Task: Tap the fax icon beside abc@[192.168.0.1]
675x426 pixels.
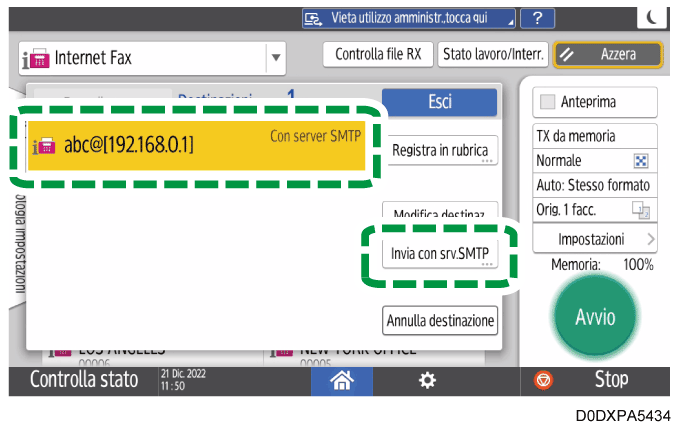Action: tap(44, 146)
